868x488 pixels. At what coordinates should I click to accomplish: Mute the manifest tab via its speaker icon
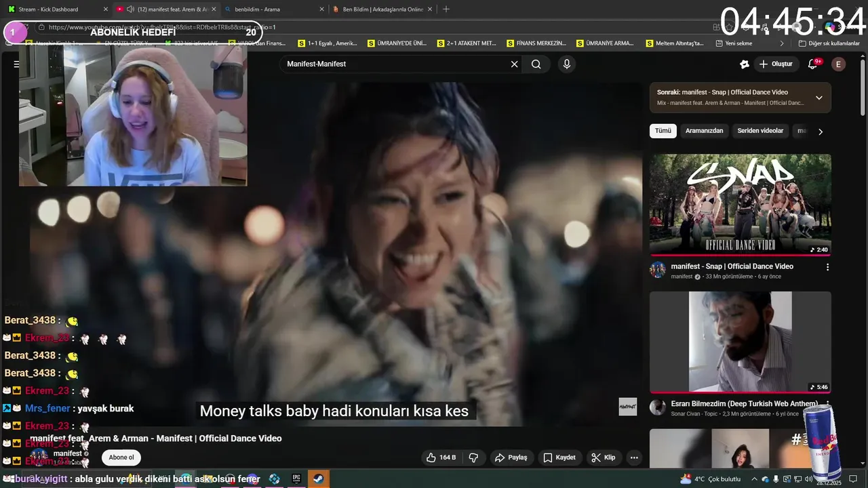tap(130, 9)
